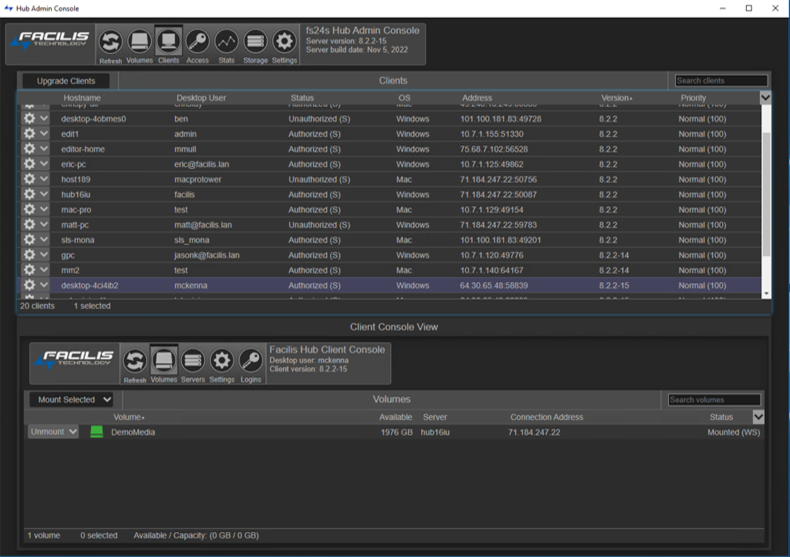Open the Storage icon
This screenshot has width=790, height=557.
click(x=255, y=42)
